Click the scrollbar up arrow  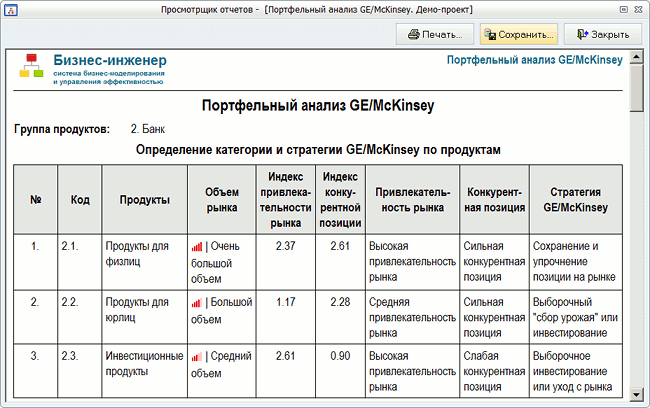click(636, 57)
